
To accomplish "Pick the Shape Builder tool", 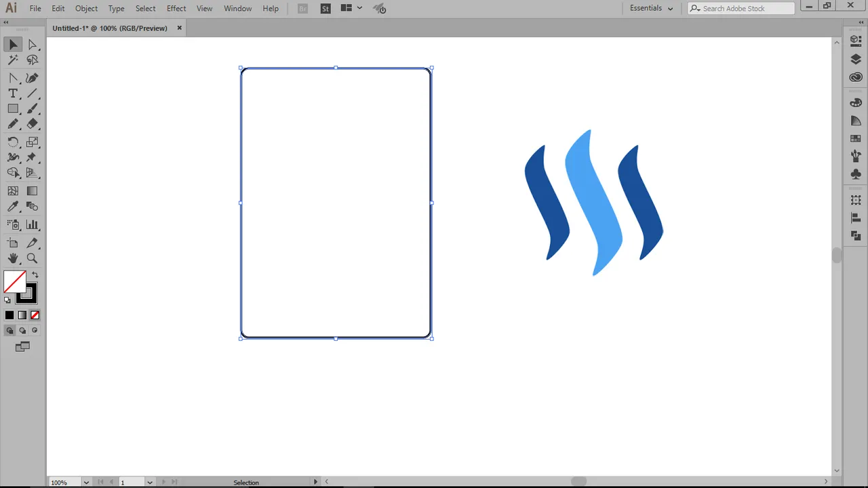I will (x=14, y=174).
